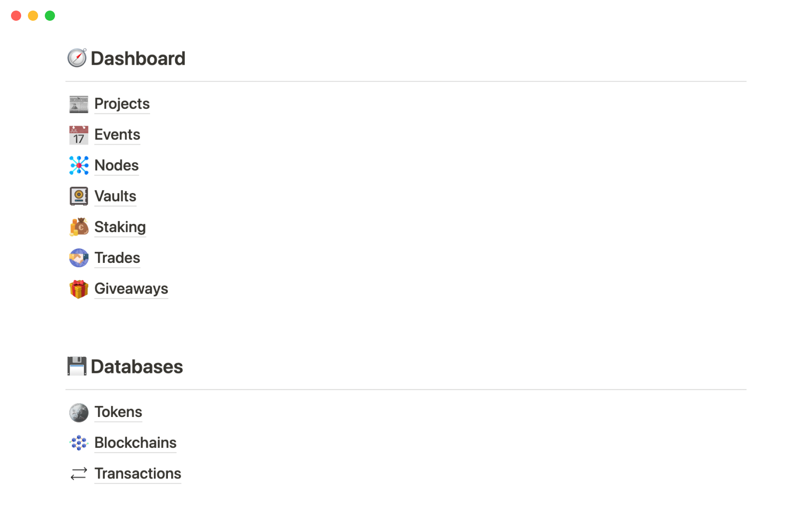The width and height of the screenshot is (812, 508).
Task: Open the Tokens database link
Action: (118, 412)
